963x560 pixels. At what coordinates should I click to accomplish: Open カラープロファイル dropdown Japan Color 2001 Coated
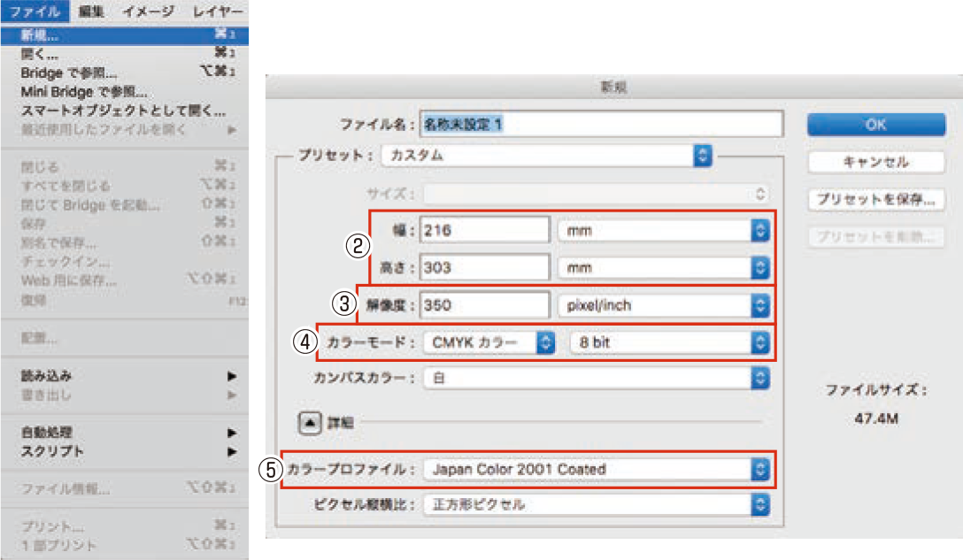(x=596, y=470)
